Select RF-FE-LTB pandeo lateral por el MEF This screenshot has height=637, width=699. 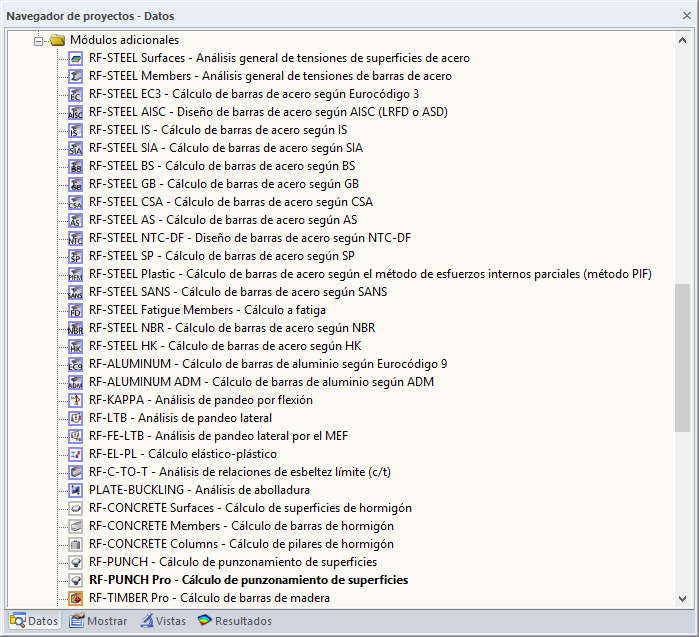pos(218,436)
